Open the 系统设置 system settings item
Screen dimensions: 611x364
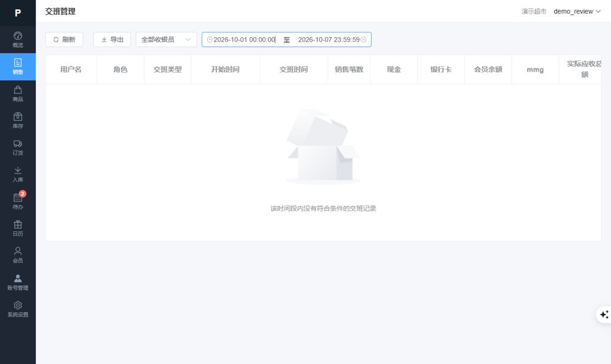tap(18, 309)
